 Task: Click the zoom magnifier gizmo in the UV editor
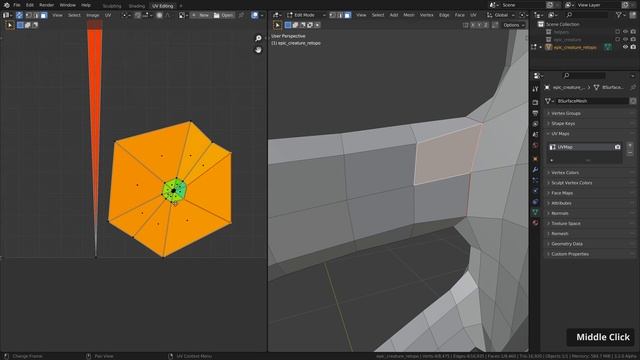pos(258,38)
